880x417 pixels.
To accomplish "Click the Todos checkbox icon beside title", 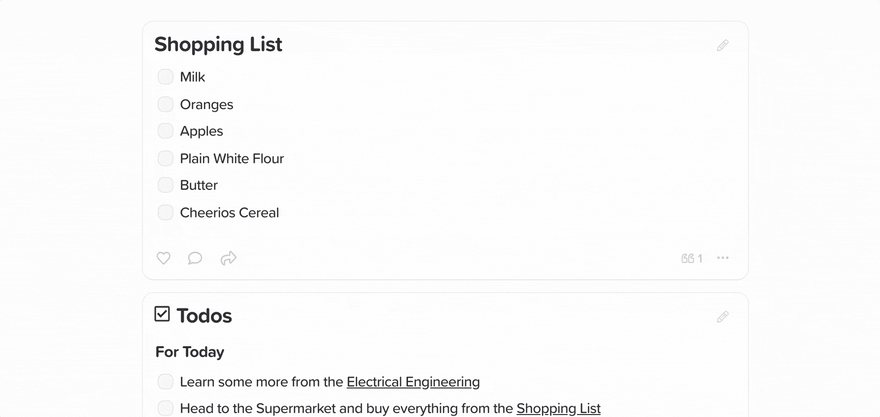I will pyautogui.click(x=162, y=314).
